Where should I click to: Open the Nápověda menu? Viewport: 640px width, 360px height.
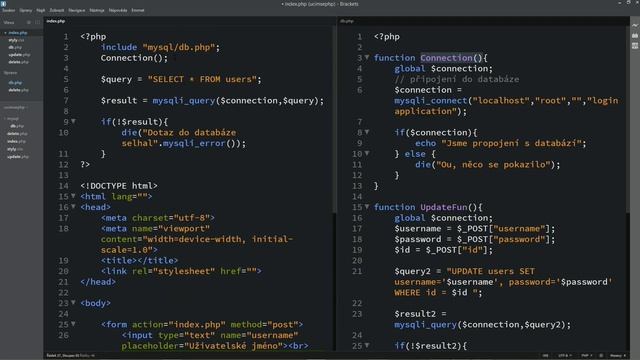tap(118, 10)
